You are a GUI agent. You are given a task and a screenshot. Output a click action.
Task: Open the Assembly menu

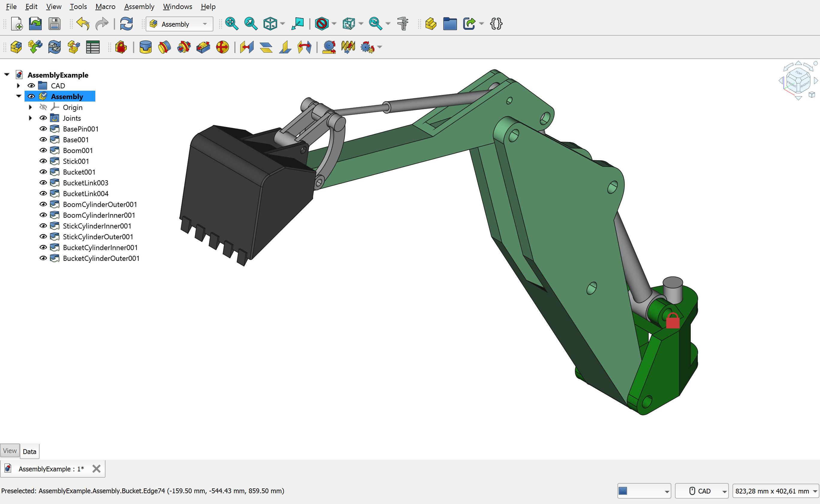[x=139, y=6]
